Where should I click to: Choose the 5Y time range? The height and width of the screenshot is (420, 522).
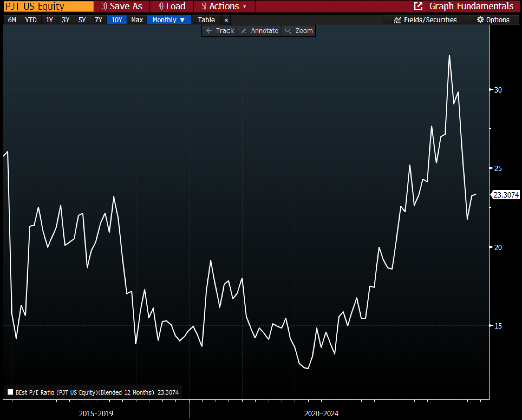tap(82, 20)
